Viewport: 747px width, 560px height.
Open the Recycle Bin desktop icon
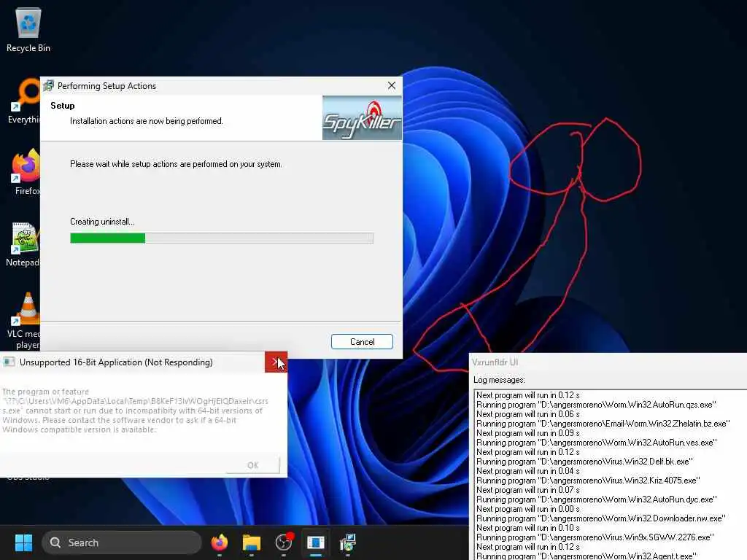tap(28, 29)
